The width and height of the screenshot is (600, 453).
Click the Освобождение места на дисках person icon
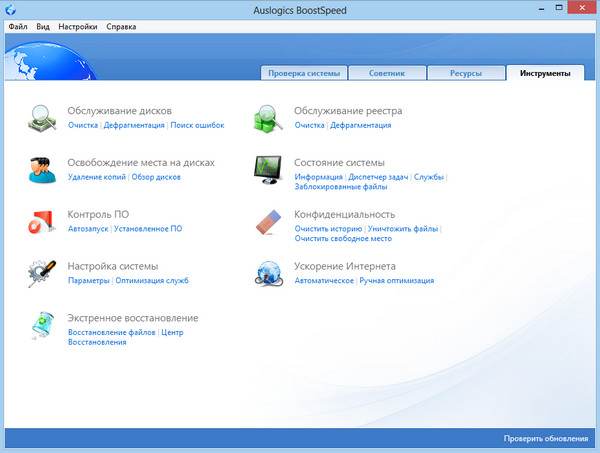pos(40,170)
